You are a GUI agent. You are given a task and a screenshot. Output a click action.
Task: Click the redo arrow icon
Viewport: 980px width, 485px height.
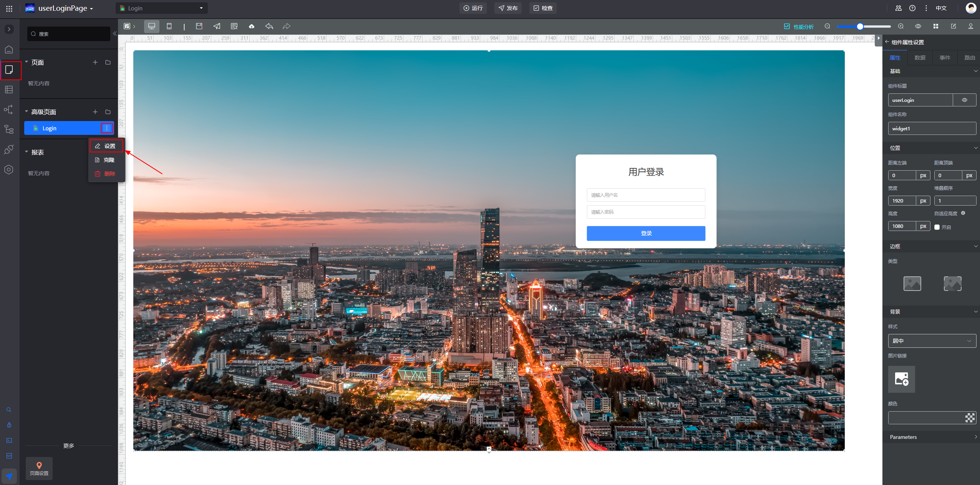287,26
